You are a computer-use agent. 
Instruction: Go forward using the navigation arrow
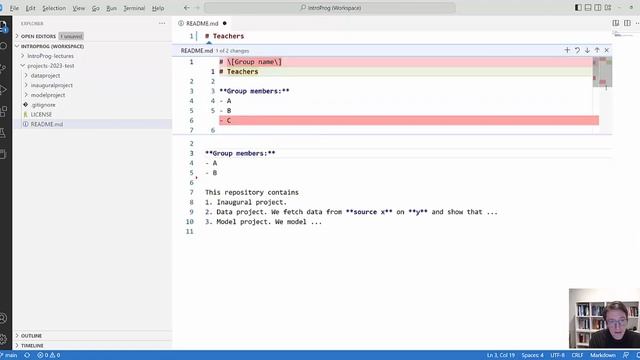click(198, 8)
